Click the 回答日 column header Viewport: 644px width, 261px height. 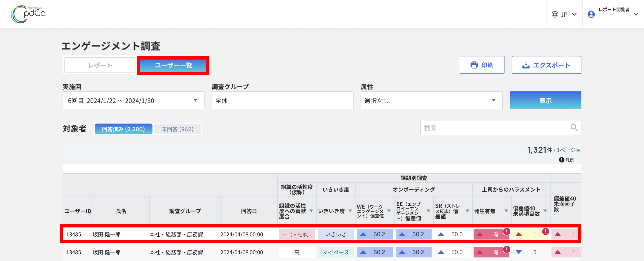(x=249, y=211)
